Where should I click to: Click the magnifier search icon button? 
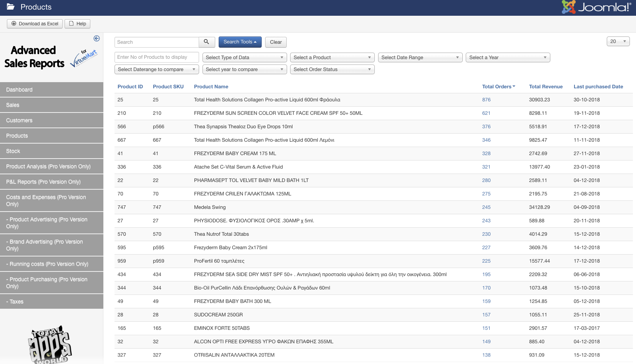pyautogui.click(x=207, y=42)
